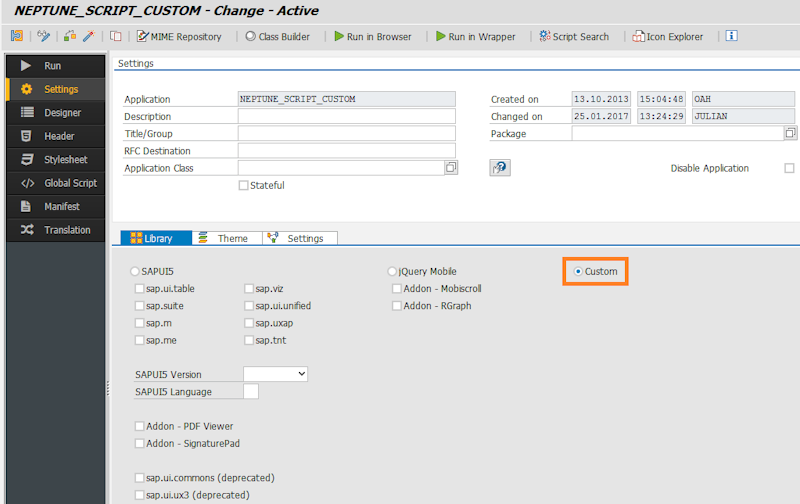
Task: Open the SAPUI5 Version dropdown
Action: [276, 374]
